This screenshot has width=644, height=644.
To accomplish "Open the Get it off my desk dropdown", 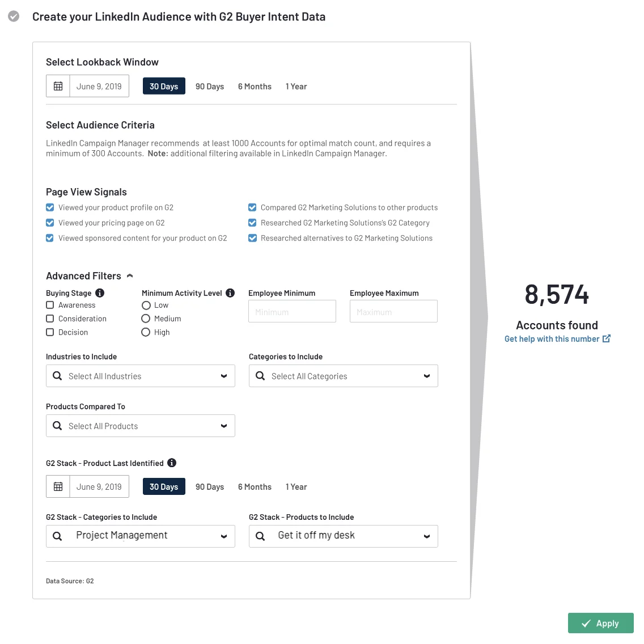I will pos(344,536).
